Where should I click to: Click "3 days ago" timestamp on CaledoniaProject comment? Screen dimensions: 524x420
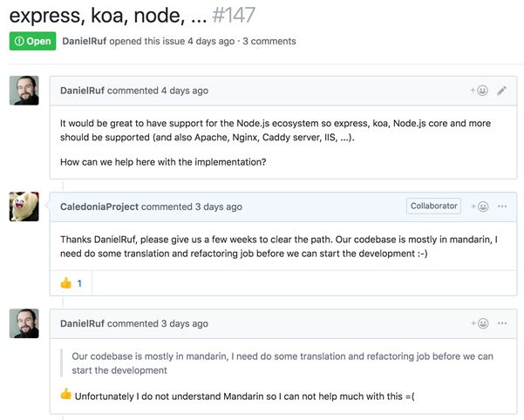pyautogui.click(x=219, y=207)
